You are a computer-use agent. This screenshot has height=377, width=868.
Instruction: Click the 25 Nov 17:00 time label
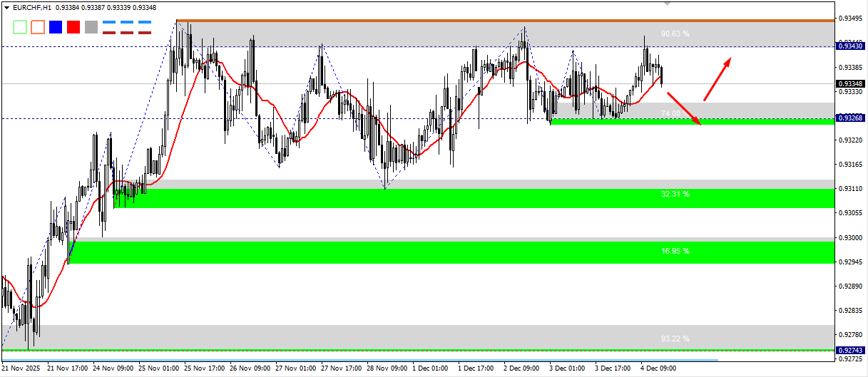[205, 368]
